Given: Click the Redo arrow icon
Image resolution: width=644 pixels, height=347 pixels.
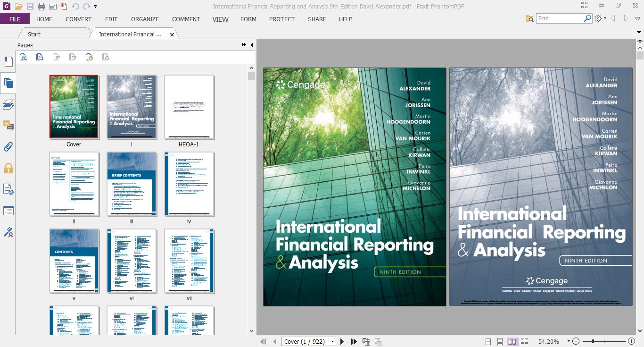Looking at the screenshot, I should coord(86,7).
